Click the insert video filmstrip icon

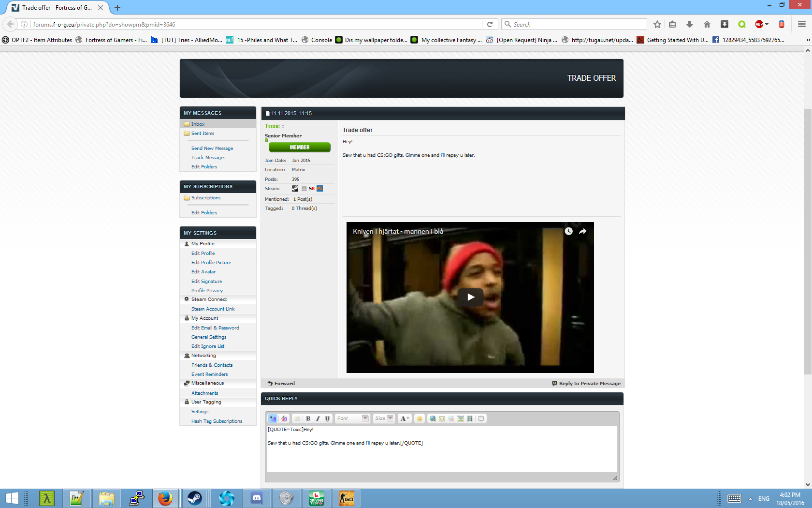coord(469,418)
